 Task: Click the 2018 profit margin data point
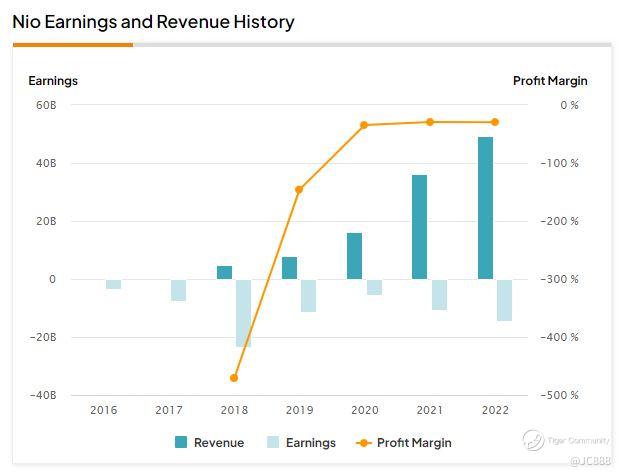pos(234,378)
